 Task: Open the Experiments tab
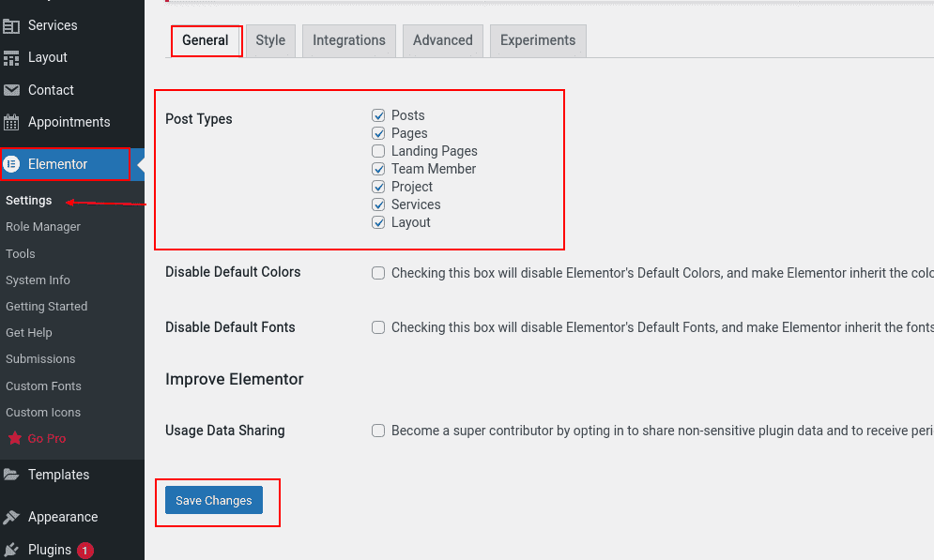(538, 40)
